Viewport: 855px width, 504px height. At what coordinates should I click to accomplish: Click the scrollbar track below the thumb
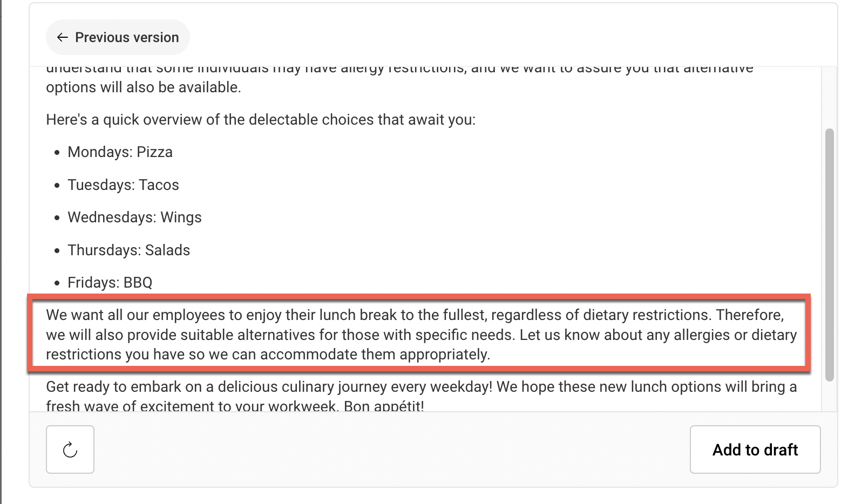[830, 397]
